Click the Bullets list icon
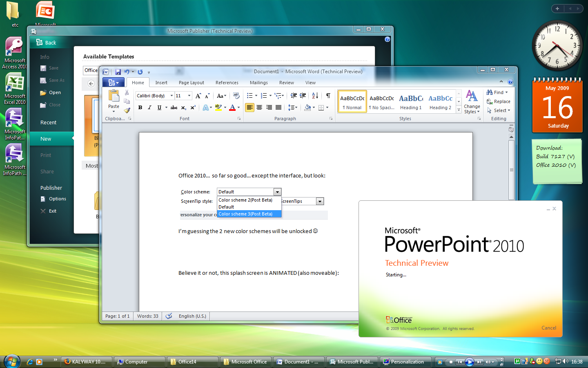Screen dimensions: 588x368 tap(250, 96)
